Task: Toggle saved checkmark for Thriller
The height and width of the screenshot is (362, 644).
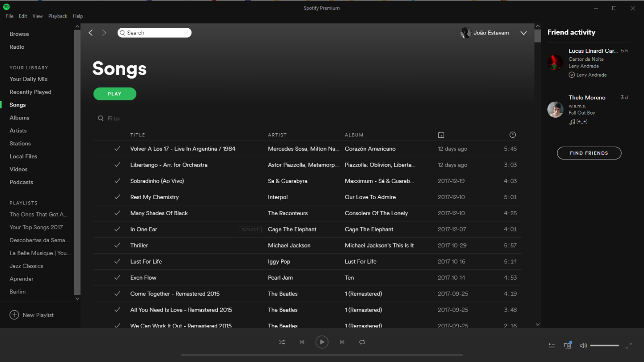Action: click(x=117, y=245)
